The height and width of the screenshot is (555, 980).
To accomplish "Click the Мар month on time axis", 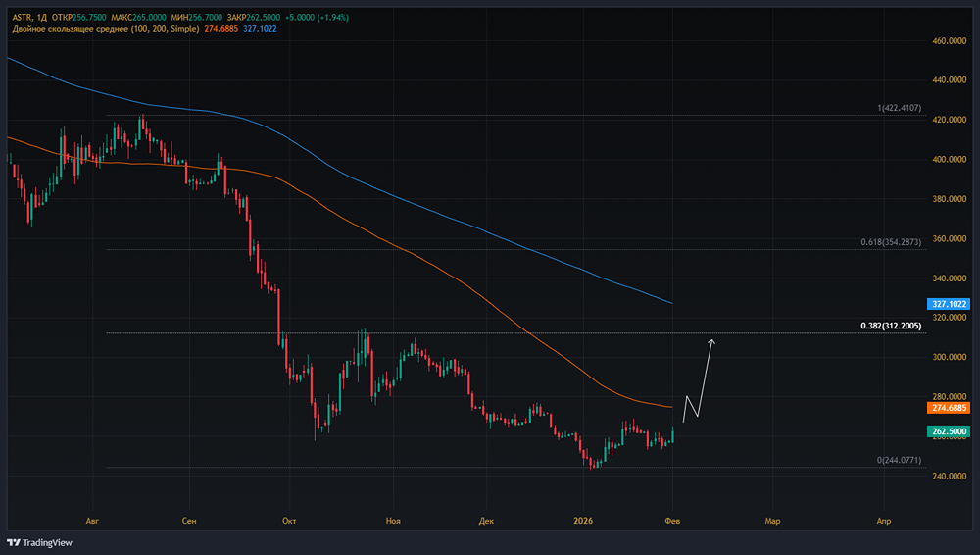I will (x=772, y=521).
